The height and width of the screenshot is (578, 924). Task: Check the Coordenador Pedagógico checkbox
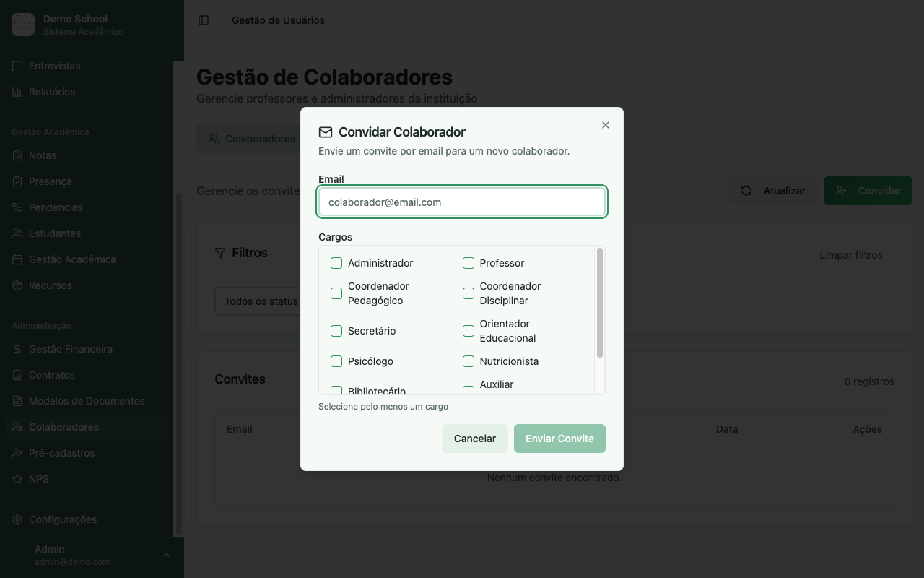click(x=336, y=293)
